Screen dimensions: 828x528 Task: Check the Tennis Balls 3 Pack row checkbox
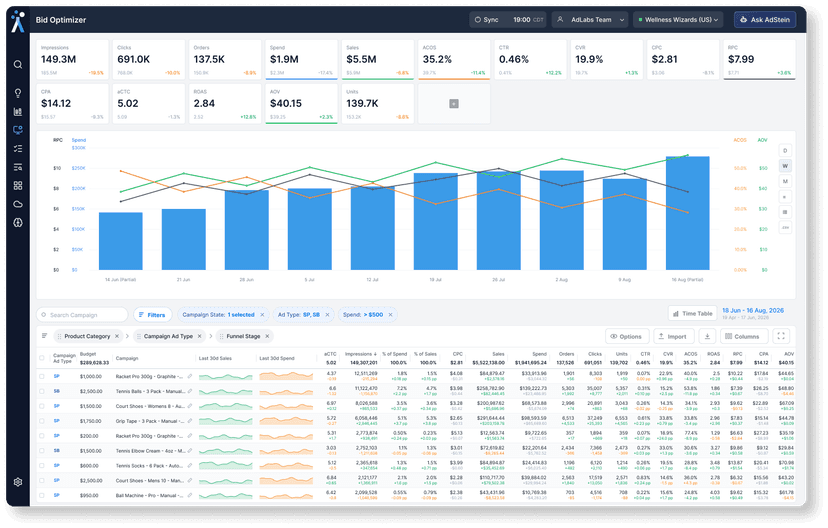(x=42, y=391)
